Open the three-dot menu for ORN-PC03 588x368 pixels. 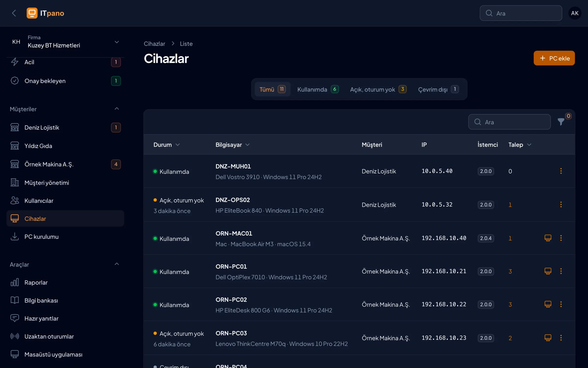(x=561, y=338)
